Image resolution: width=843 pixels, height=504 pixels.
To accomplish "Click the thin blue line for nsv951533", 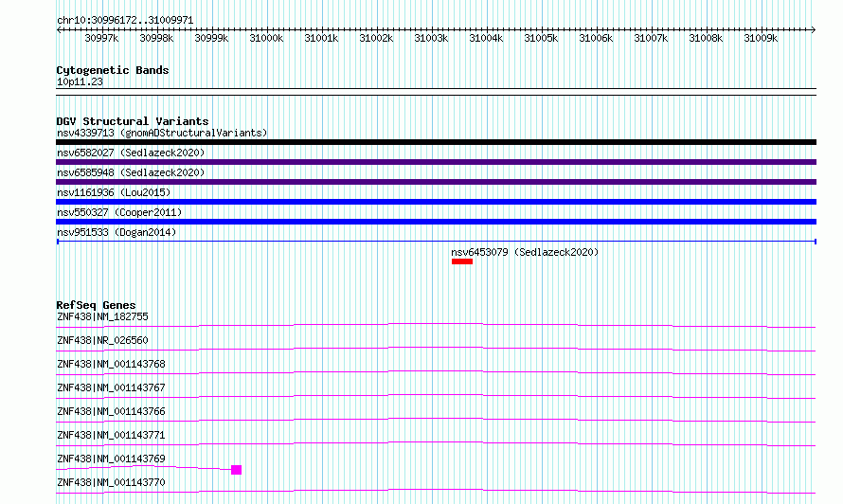I will click(x=436, y=242).
